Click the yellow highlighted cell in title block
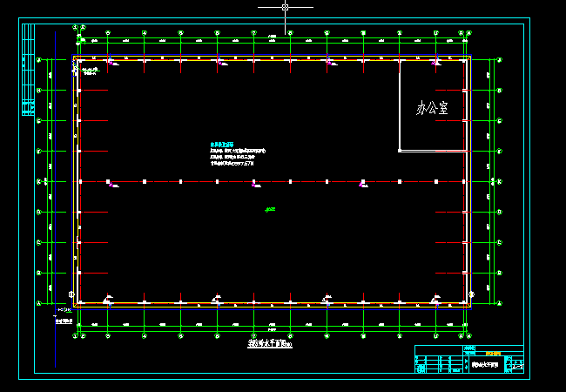 tap(494, 352)
